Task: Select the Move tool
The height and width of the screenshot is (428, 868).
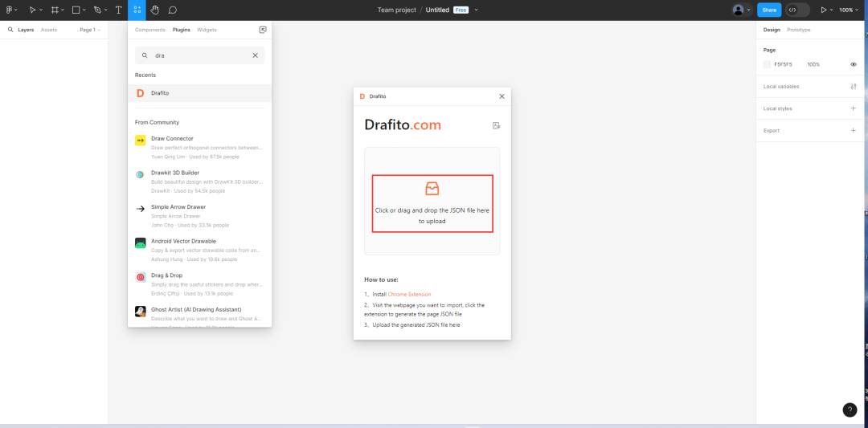Action: [x=33, y=10]
